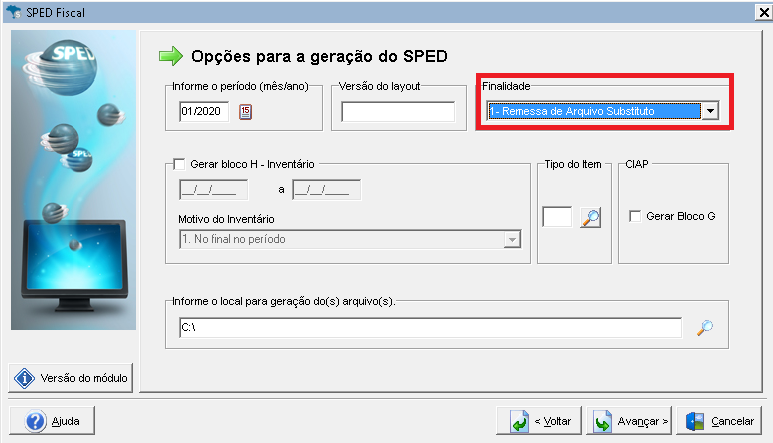This screenshot has width=773, height=443.
Task: Click the SPED monitor illustration panel
Action: pyautogui.click(x=73, y=180)
